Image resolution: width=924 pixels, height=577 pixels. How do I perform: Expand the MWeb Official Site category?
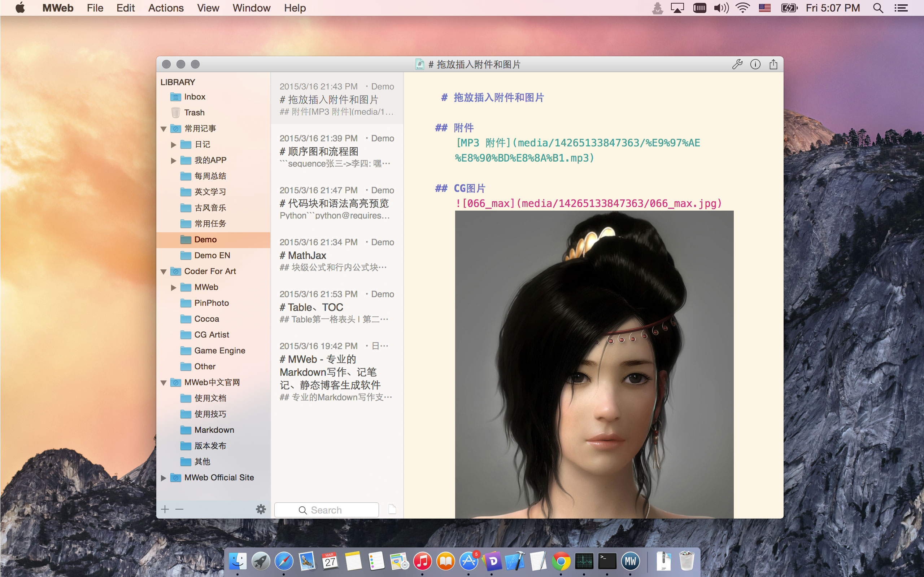164,478
